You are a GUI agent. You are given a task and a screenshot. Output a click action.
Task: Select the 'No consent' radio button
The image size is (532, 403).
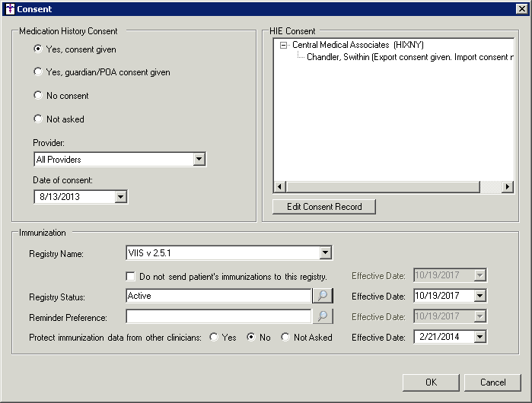coord(39,96)
